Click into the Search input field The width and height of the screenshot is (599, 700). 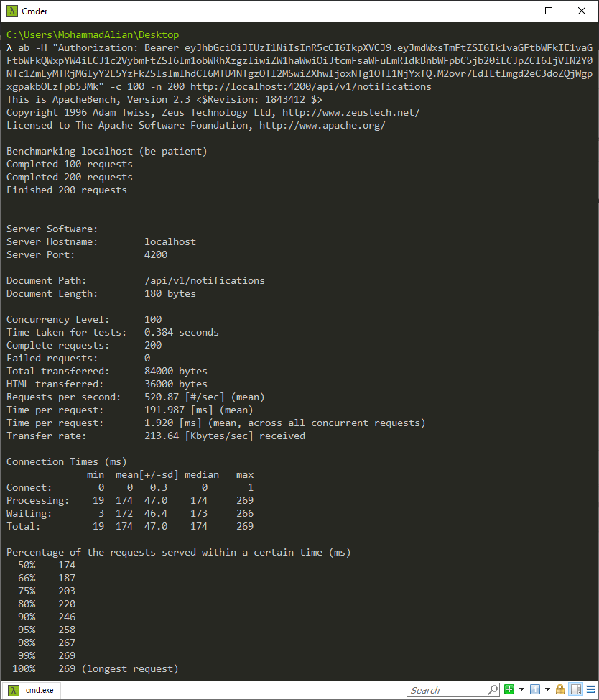pyautogui.click(x=447, y=690)
